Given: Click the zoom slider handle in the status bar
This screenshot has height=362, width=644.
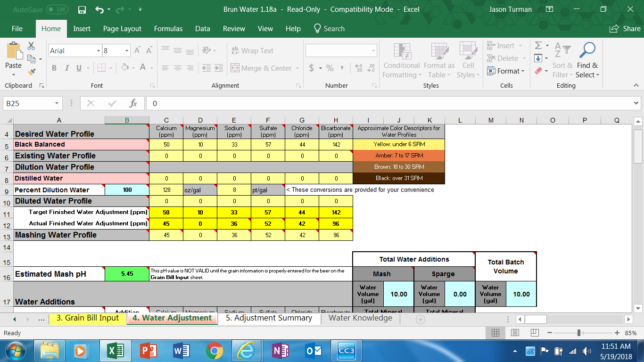Looking at the screenshot, I should coord(579,333).
